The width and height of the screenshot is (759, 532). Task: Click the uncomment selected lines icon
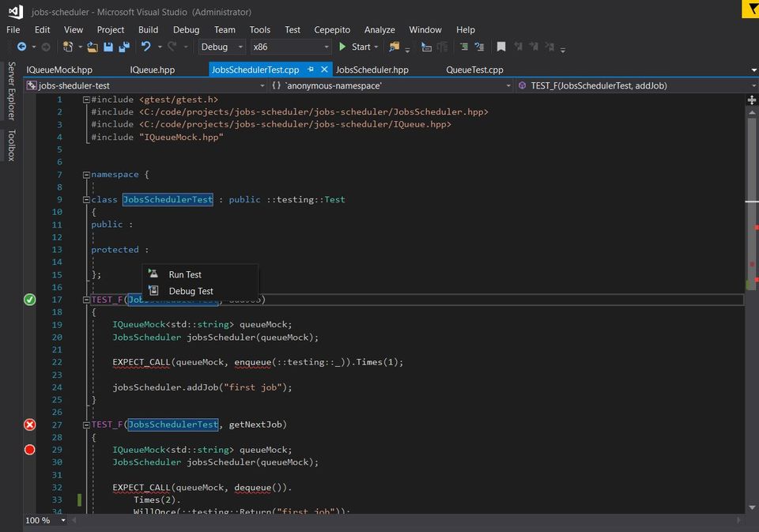tap(479, 47)
